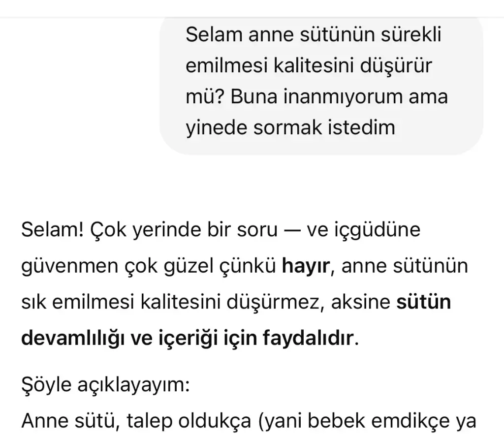Click the phrase 'Çok yerinde bir soru'
Screen dimensions: 504x437
[x=184, y=230]
